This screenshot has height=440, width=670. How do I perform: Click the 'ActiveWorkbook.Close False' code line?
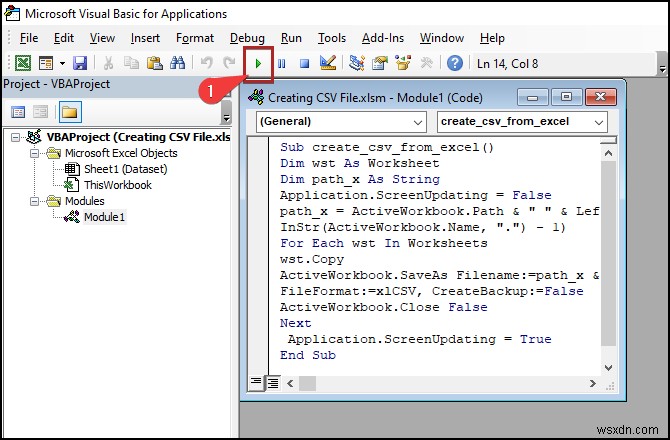pos(384,308)
